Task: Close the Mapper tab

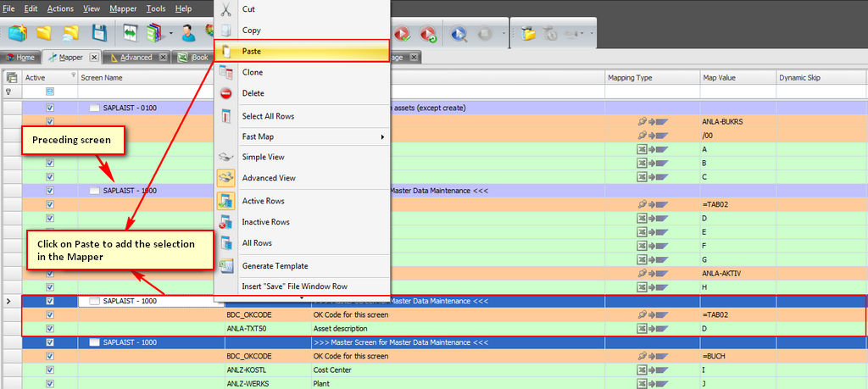Action: (94, 58)
